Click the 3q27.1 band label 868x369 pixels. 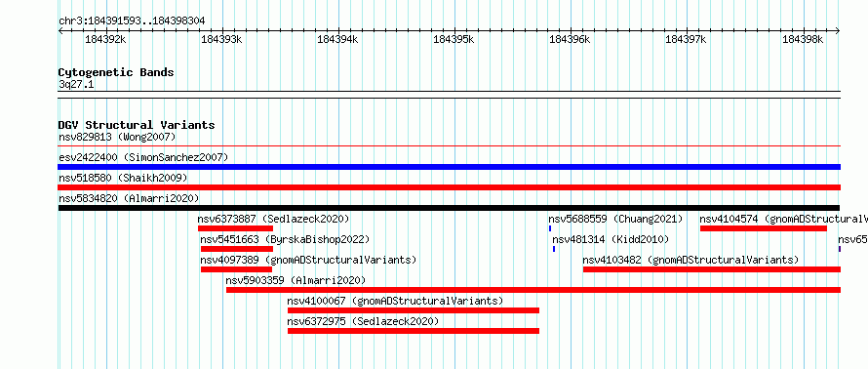76,85
